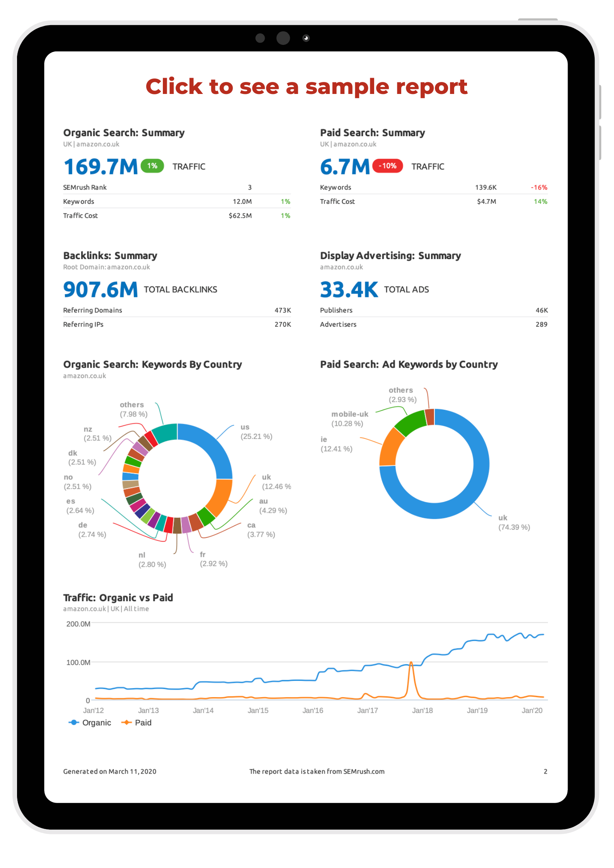Image resolution: width=614 pixels, height=868 pixels.
Task: Click 'The report data is taken from SEMrush.com'
Action: (317, 771)
